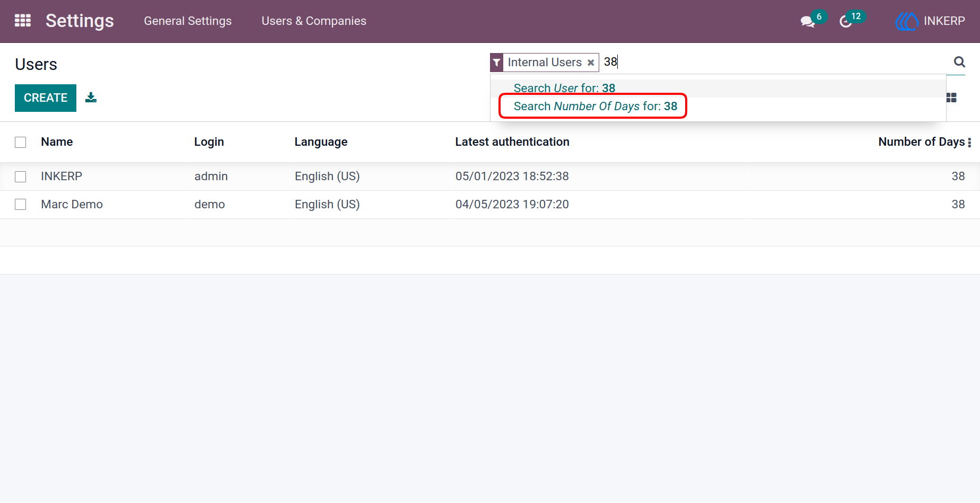Click the search input field with 38
This screenshot has width=980, height=503.
tap(774, 62)
